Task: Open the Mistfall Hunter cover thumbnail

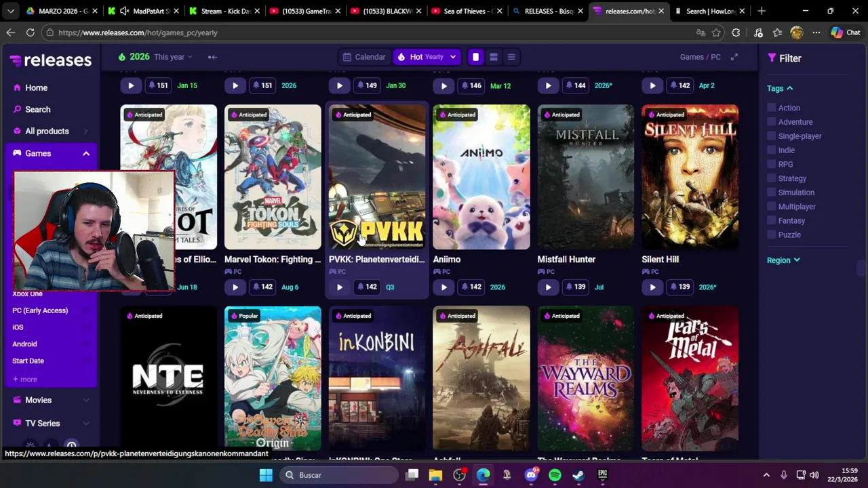Action: click(586, 177)
